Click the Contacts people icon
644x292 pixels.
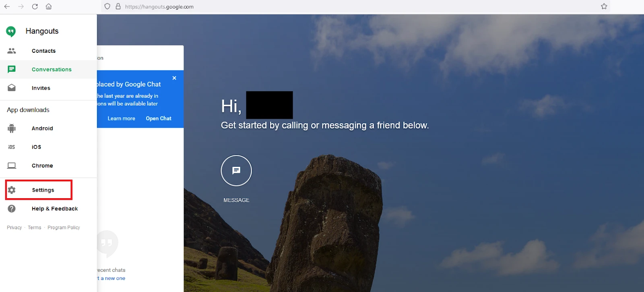point(12,51)
